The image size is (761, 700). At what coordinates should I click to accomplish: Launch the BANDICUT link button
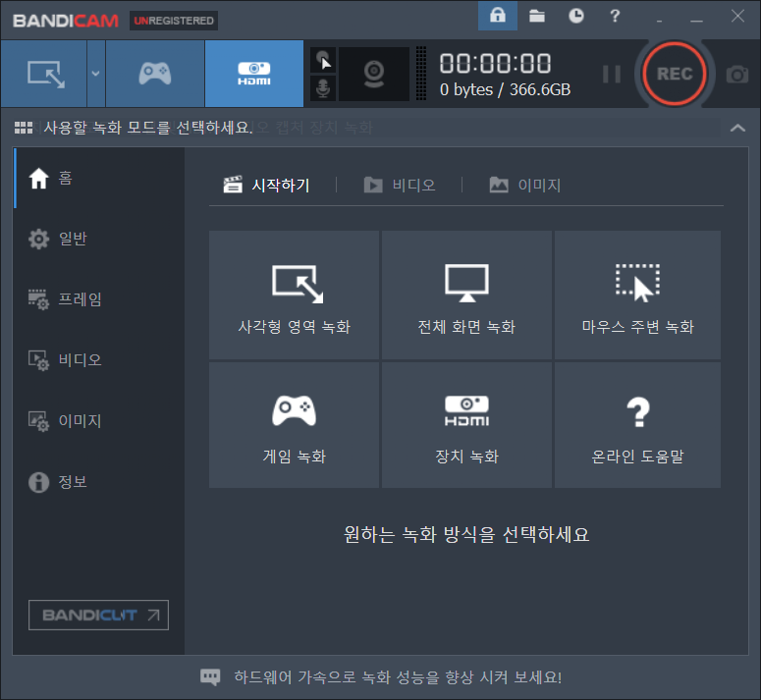pos(98,616)
